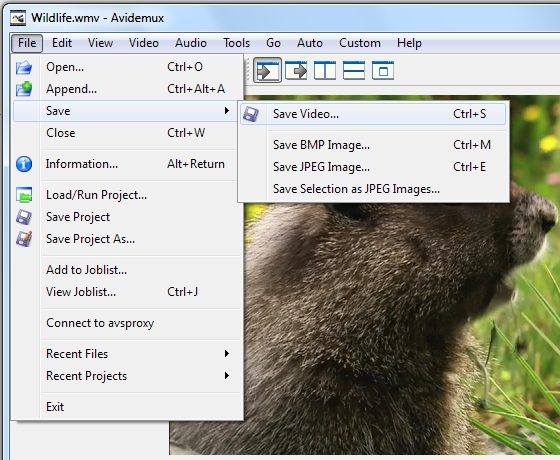
Task: Open the Tools menu
Action: click(236, 43)
